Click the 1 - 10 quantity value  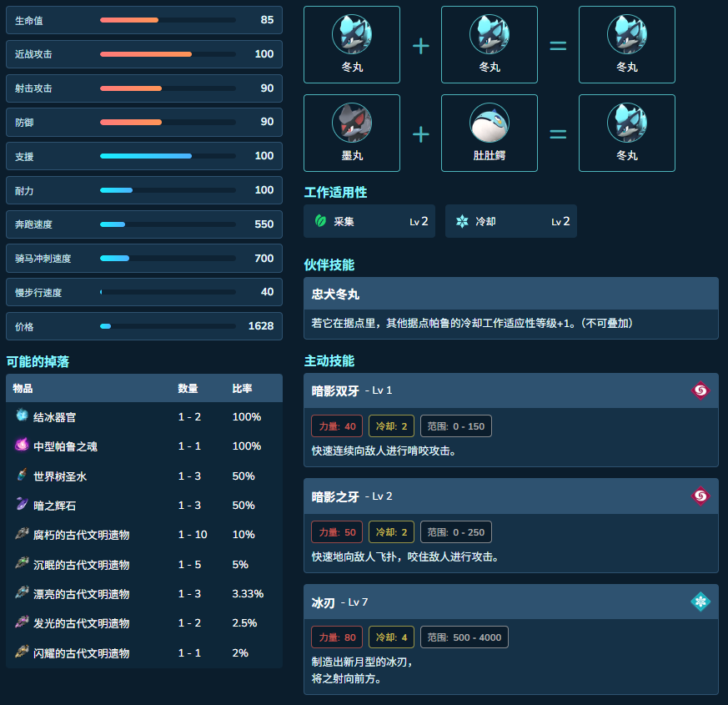click(x=193, y=535)
